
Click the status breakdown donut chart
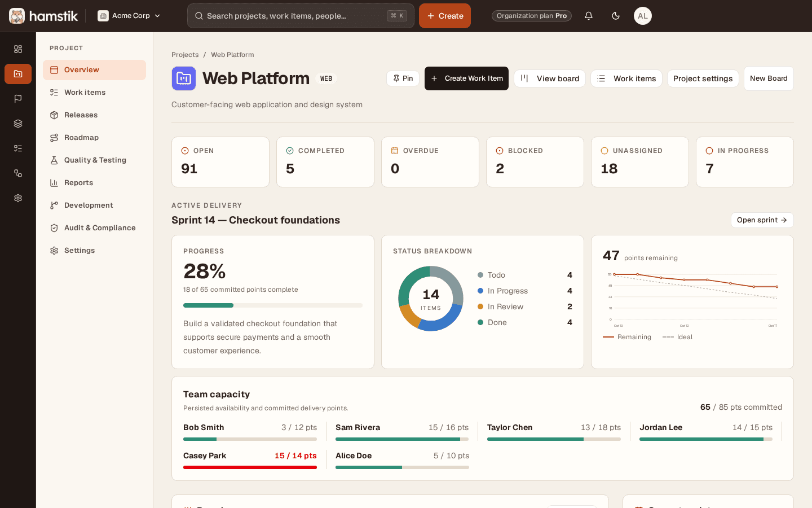pyautogui.click(x=431, y=299)
